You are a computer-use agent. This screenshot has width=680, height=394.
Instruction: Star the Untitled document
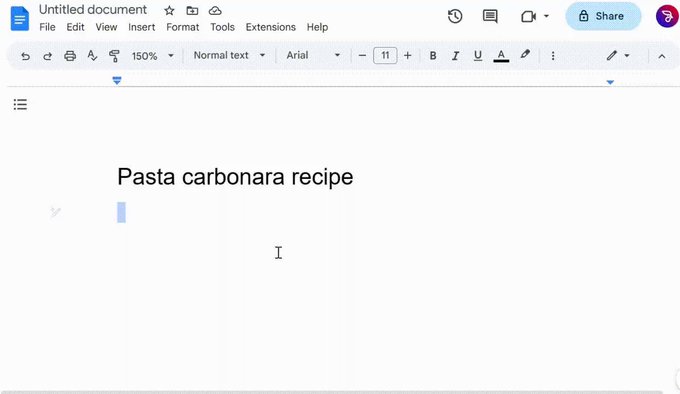tap(169, 10)
